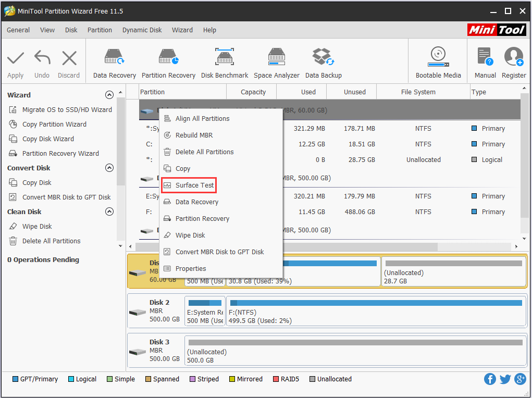
Task: Choose Delete All Partitions from context menu
Action: (x=221, y=152)
